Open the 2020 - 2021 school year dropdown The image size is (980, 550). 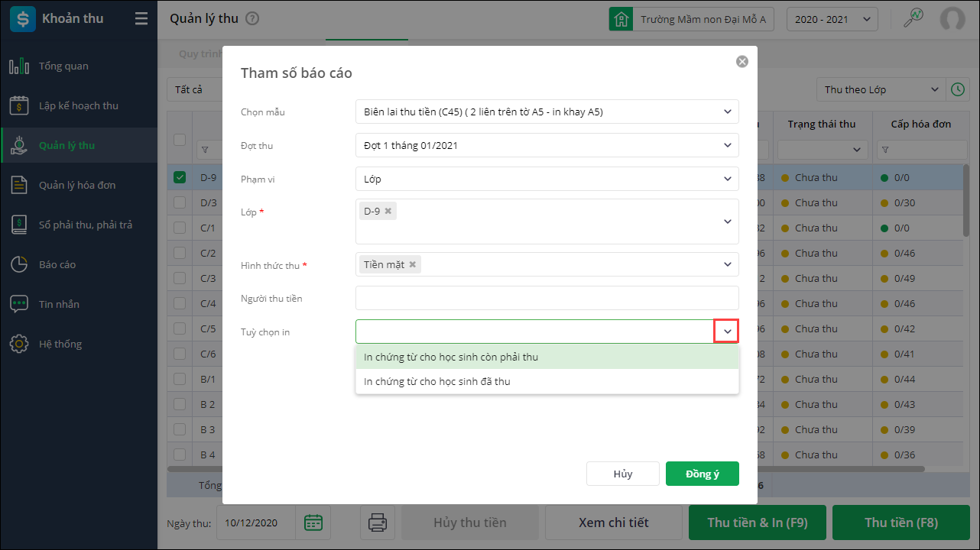click(x=832, y=19)
